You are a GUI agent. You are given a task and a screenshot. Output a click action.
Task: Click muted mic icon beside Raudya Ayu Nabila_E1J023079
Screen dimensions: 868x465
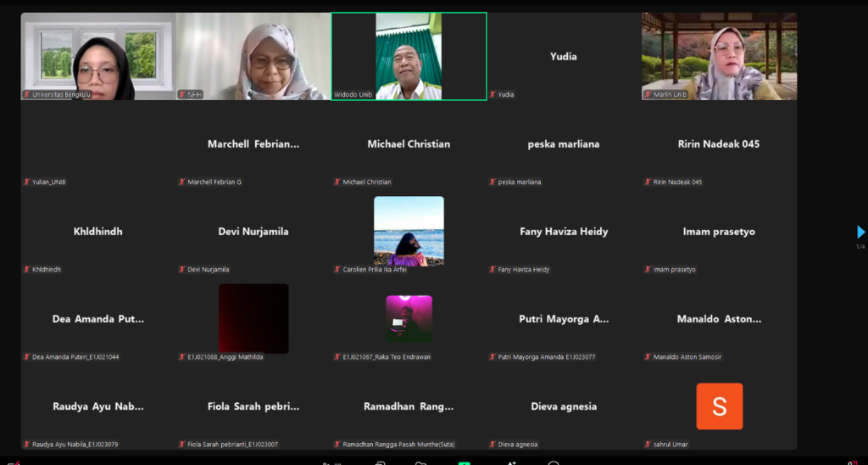pyautogui.click(x=26, y=445)
